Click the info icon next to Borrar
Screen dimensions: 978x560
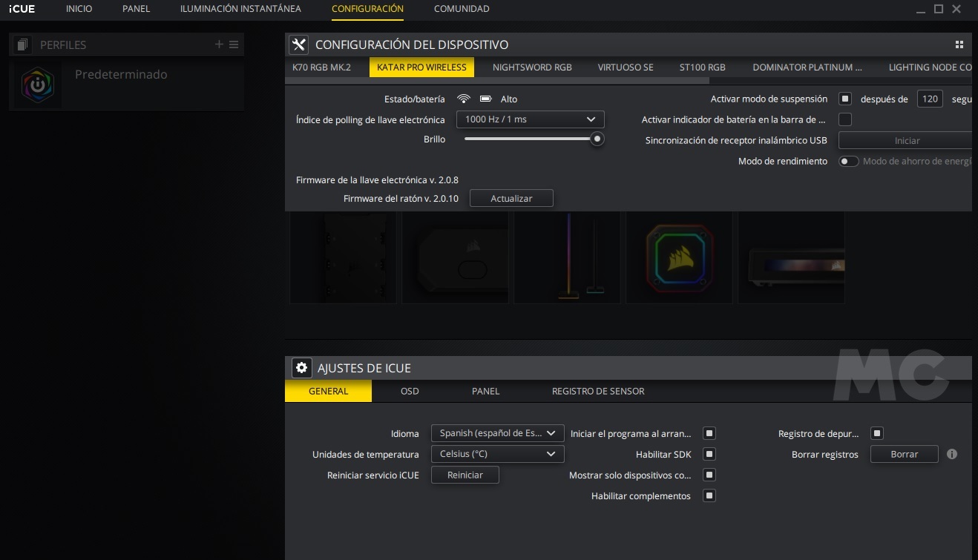pyautogui.click(x=952, y=454)
